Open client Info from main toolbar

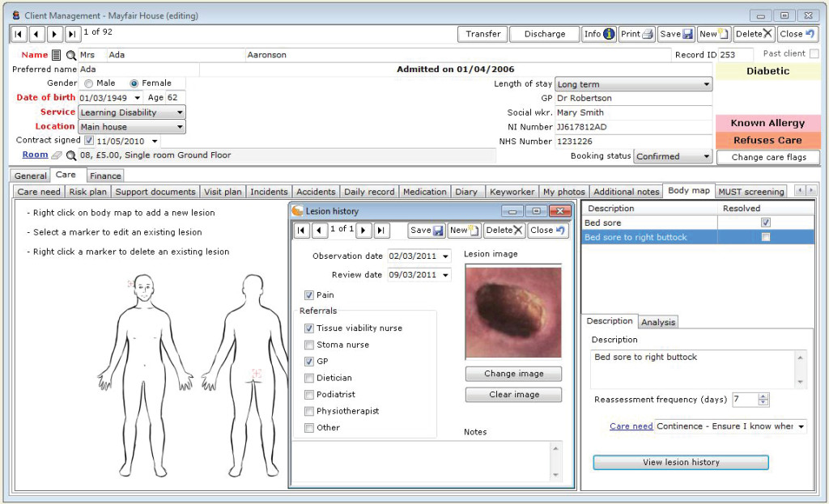tap(598, 34)
